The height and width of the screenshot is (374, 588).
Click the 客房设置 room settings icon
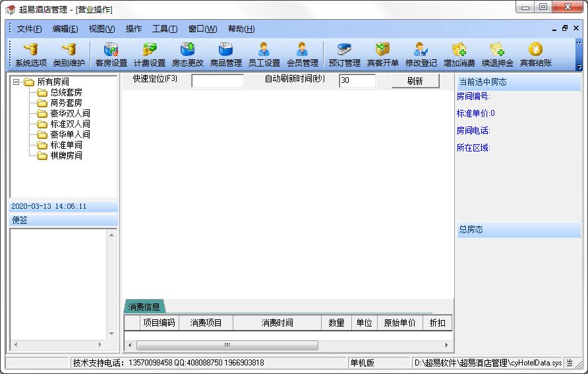[111, 55]
